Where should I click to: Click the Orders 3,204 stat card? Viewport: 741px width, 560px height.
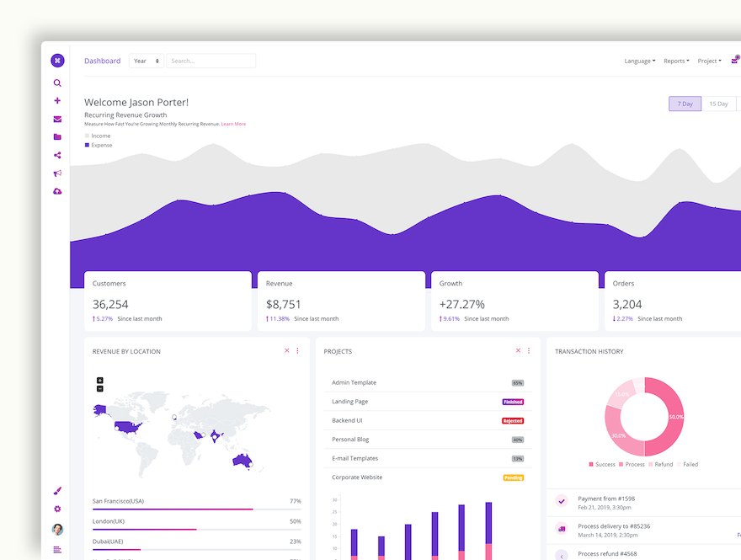pyautogui.click(x=673, y=301)
